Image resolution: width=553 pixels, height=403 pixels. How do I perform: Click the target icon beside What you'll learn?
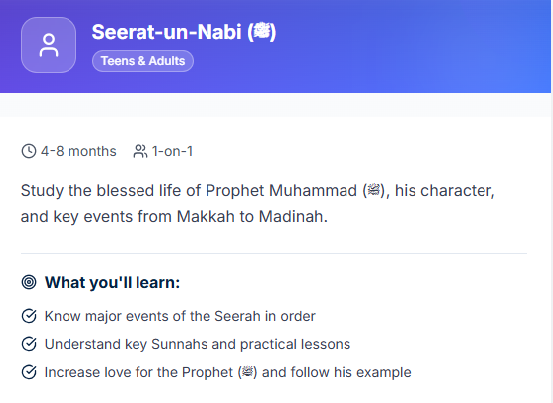pyautogui.click(x=29, y=282)
